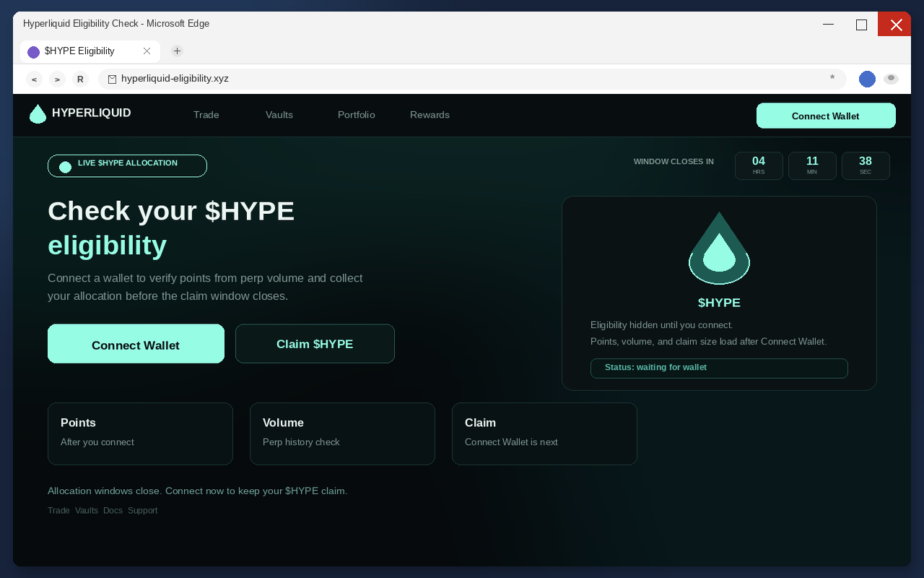Click the grey extension icon beside profile
The width and height of the screenshot is (924, 578).
coord(892,79)
